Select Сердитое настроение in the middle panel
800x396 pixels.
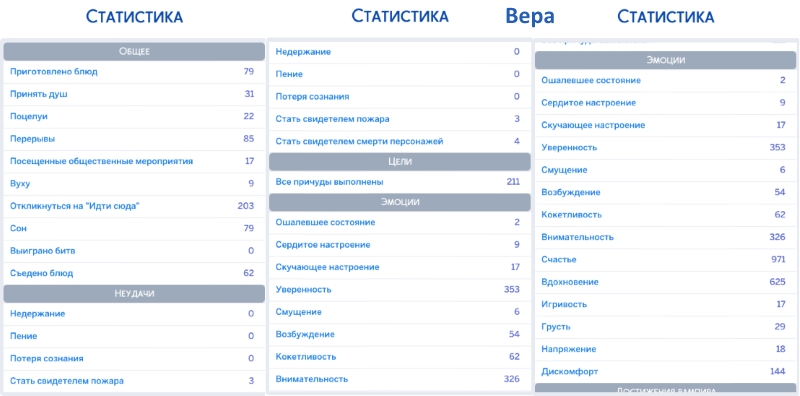pos(400,245)
